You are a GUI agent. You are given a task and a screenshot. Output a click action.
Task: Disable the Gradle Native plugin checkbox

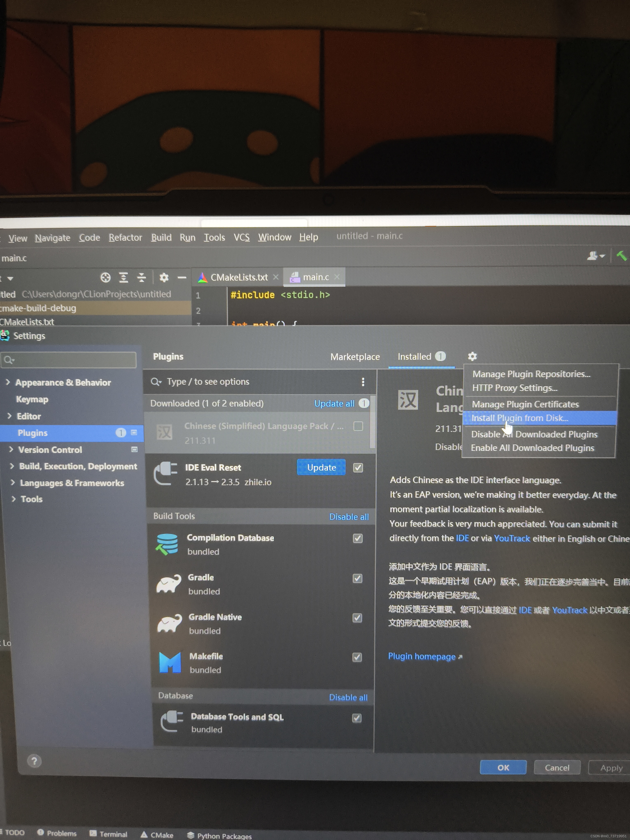(357, 618)
